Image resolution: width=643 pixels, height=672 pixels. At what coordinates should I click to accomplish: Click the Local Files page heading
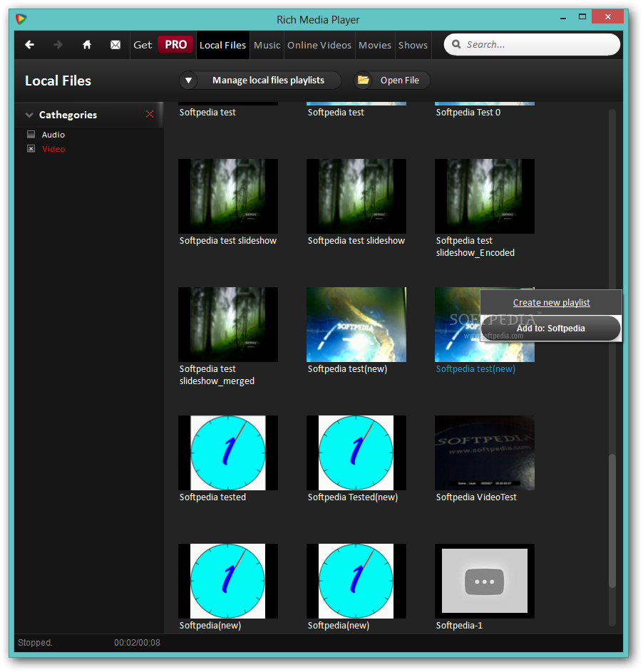(x=58, y=81)
